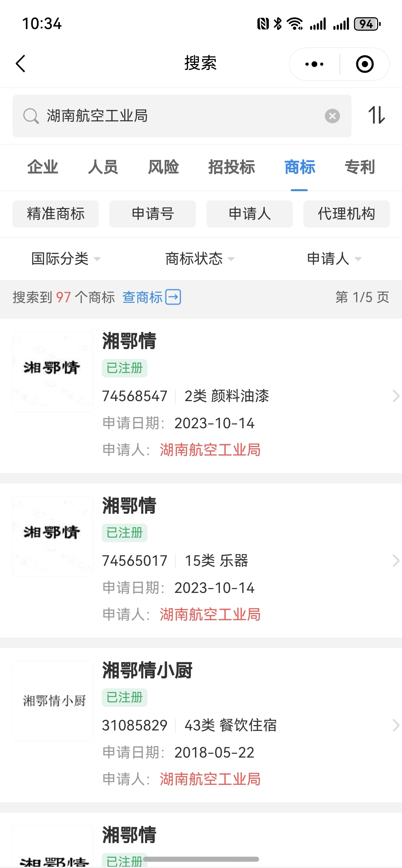Open chevron of 湘鄂情小厨 entry

point(395,725)
